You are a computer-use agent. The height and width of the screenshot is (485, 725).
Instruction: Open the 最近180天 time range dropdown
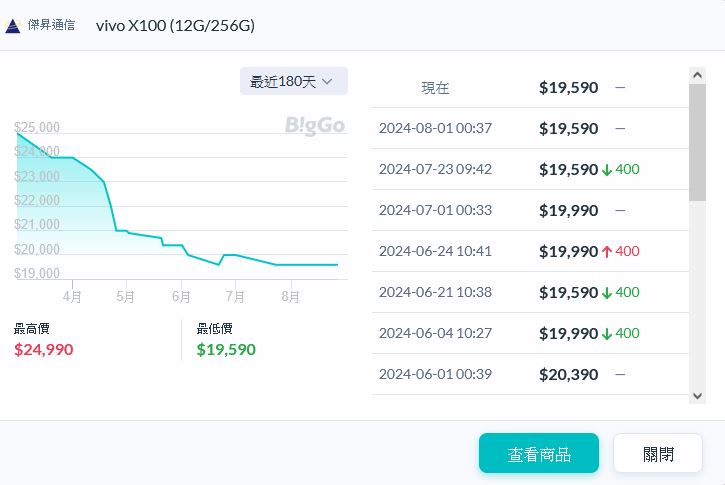293,81
